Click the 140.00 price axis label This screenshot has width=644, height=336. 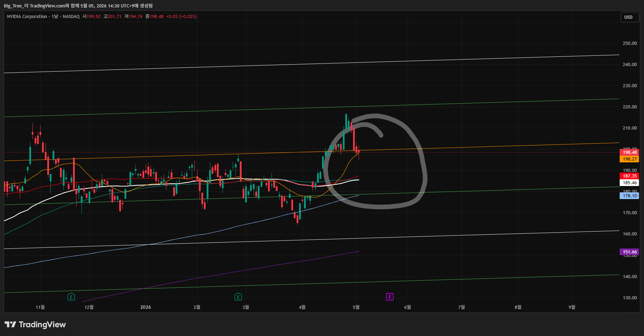(630, 277)
